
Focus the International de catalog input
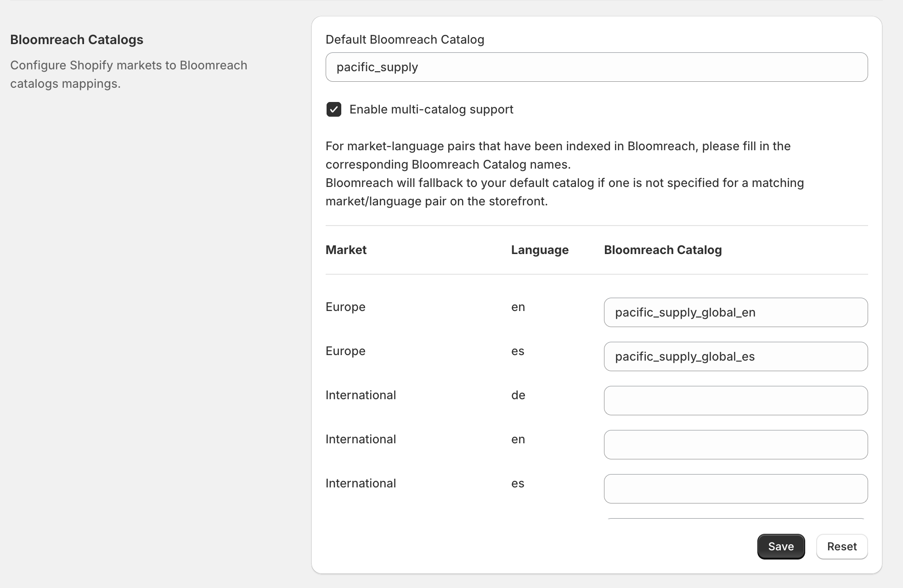click(x=735, y=401)
